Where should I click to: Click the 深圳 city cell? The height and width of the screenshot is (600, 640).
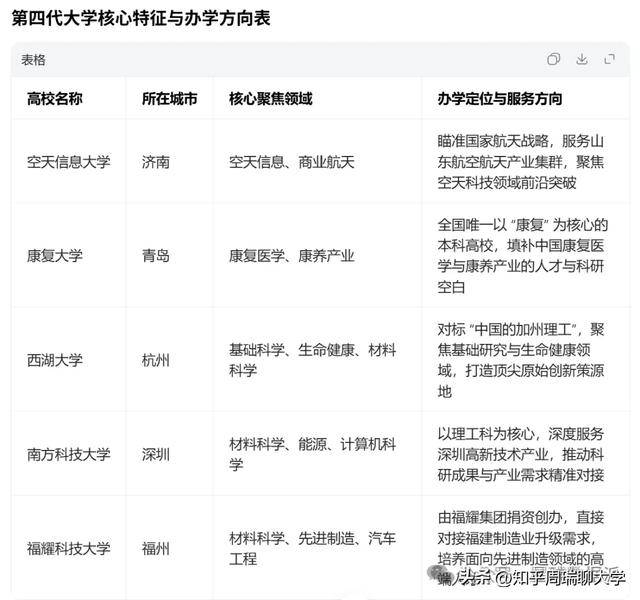coord(156,453)
